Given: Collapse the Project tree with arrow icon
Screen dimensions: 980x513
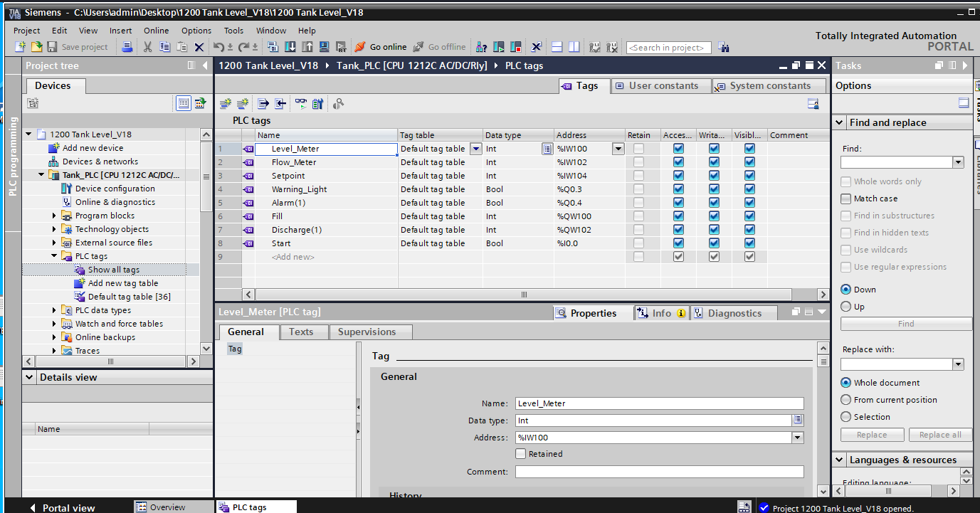Looking at the screenshot, I should pos(204,65).
